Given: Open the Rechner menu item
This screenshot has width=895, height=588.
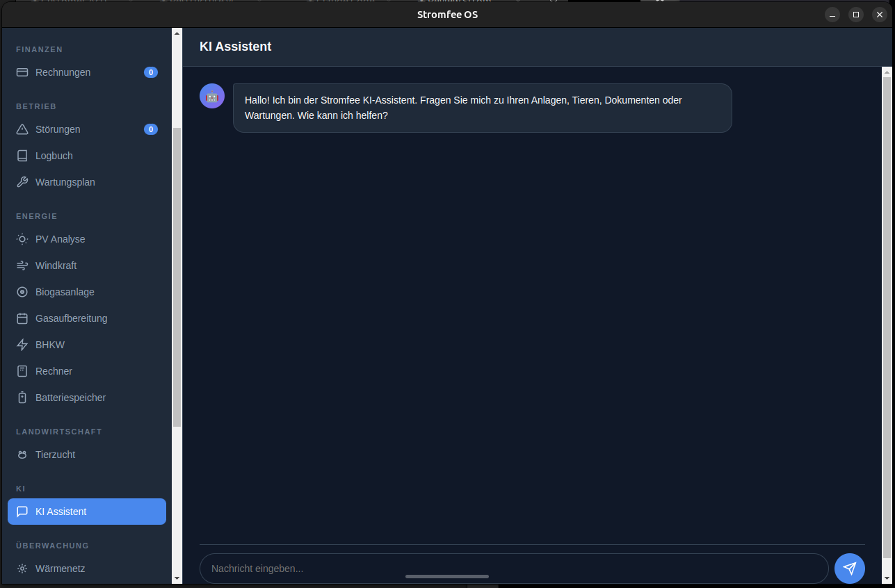Looking at the screenshot, I should (x=54, y=371).
